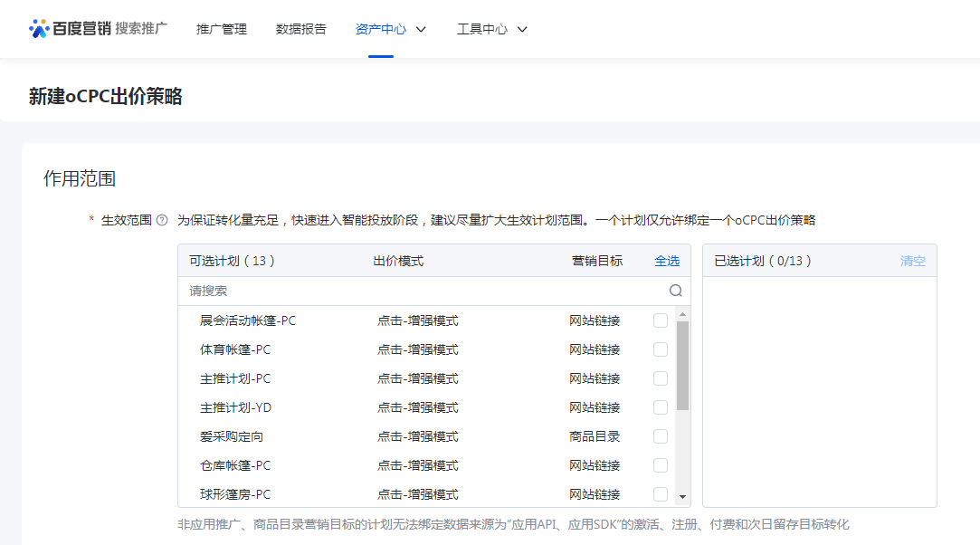980x545 pixels.
Task: Click the 已选计划（0/13） header
Action: tap(763, 261)
